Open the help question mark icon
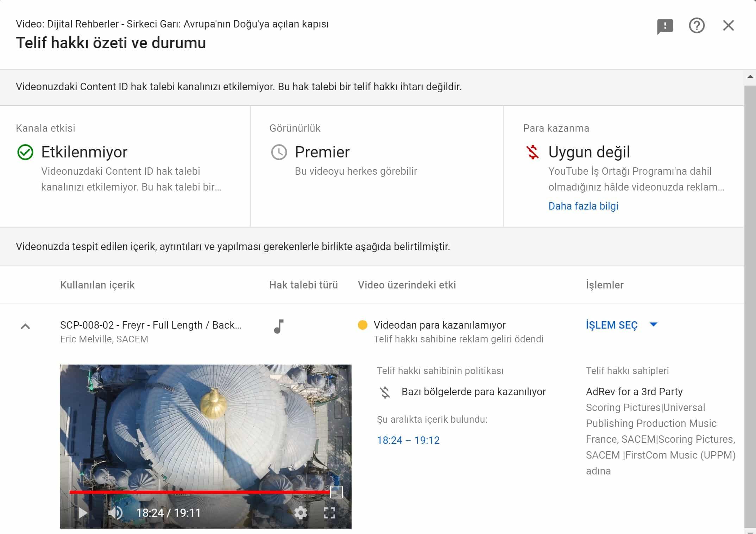 [697, 26]
